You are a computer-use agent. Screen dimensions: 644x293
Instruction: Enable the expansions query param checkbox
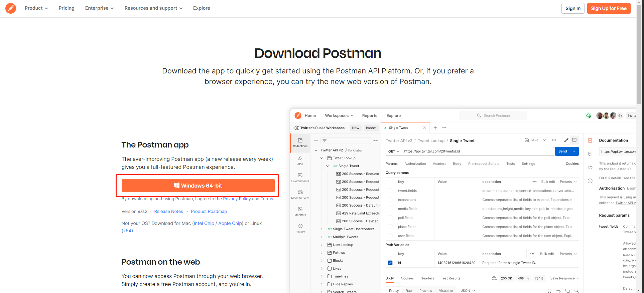tap(390, 200)
